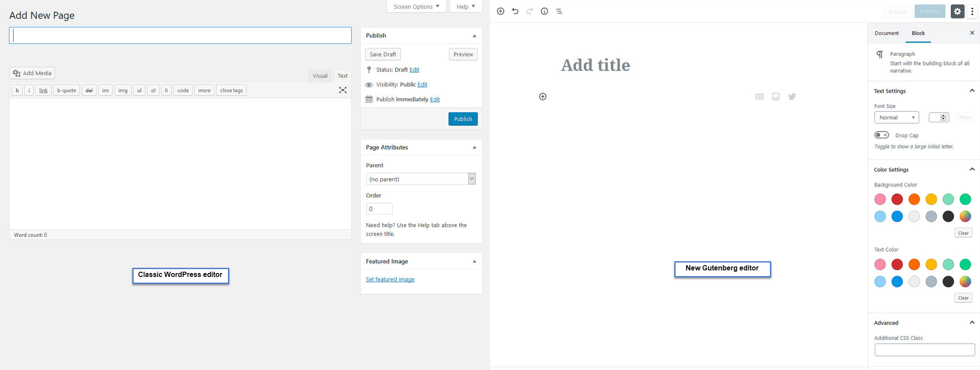Click the li quicktag button

(166, 90)
